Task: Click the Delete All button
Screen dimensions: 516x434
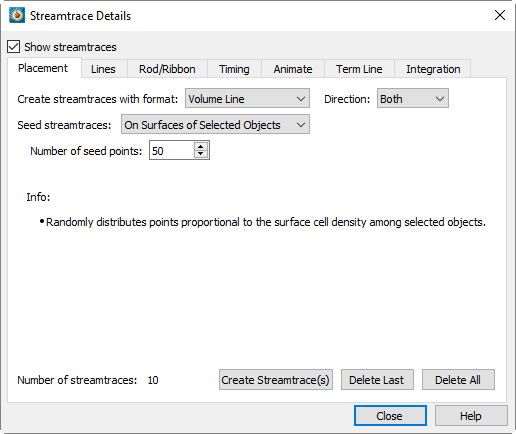Action: 458,380
